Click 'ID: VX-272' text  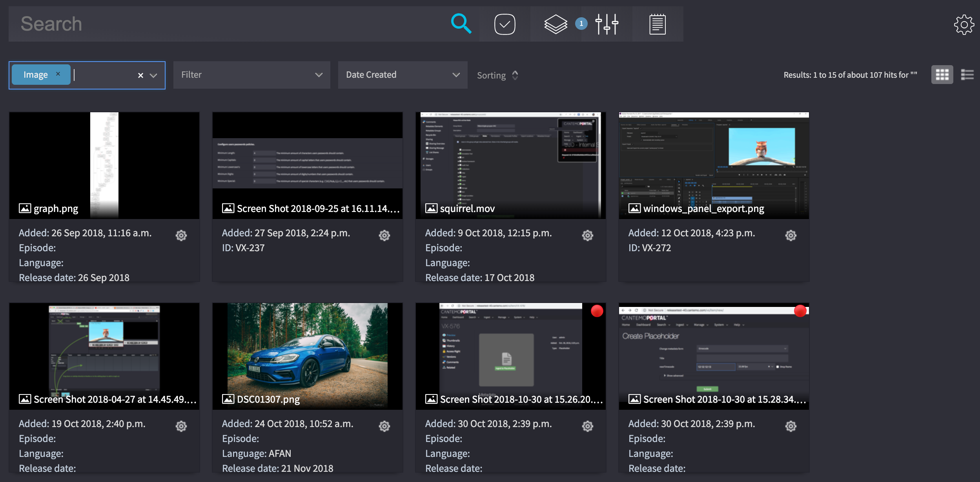coord(650,248)
